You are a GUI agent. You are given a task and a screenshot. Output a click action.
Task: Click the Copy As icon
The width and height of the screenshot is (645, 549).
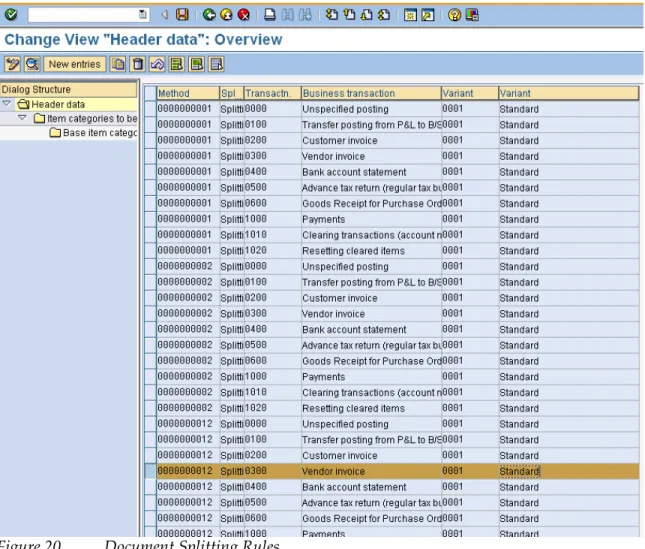tap(118, 64)
